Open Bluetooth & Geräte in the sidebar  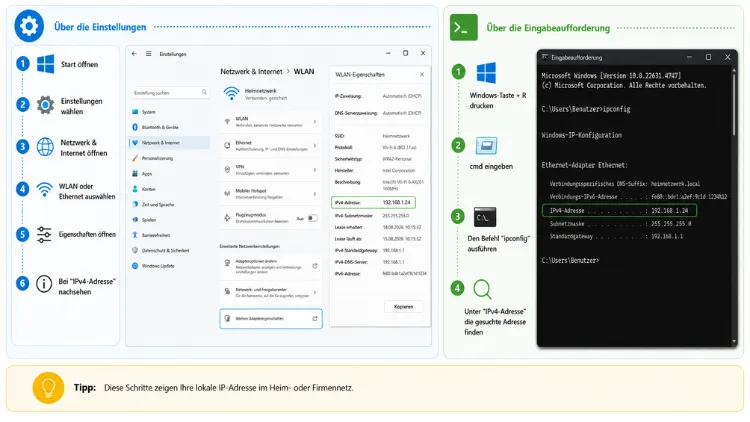pyautogui.click(x=170, y=127)
